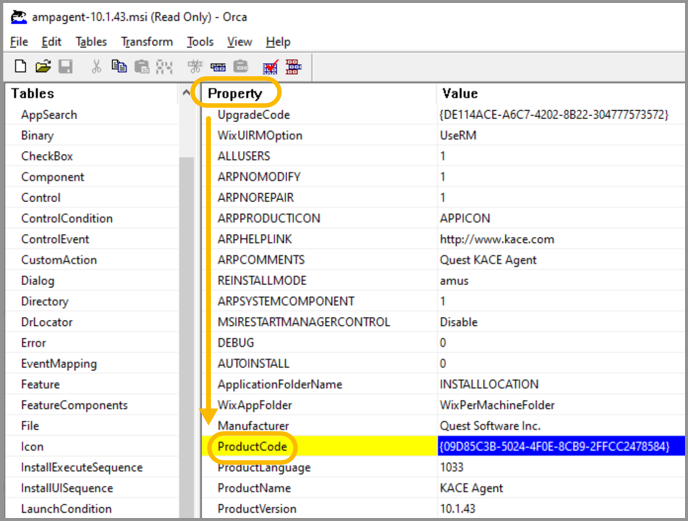Click the scissors Cut toolbar icon

[x=96, y=67]
